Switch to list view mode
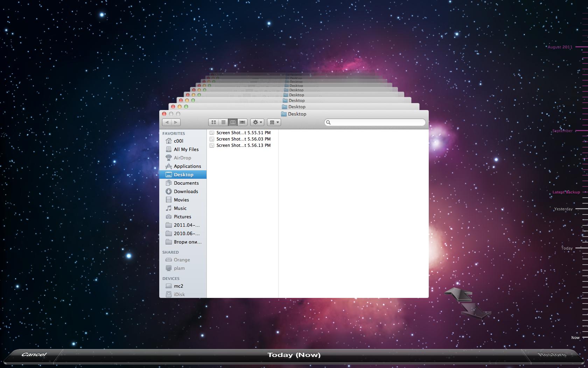The width and height of the screenshot is (588, 368). pos(223,122)
